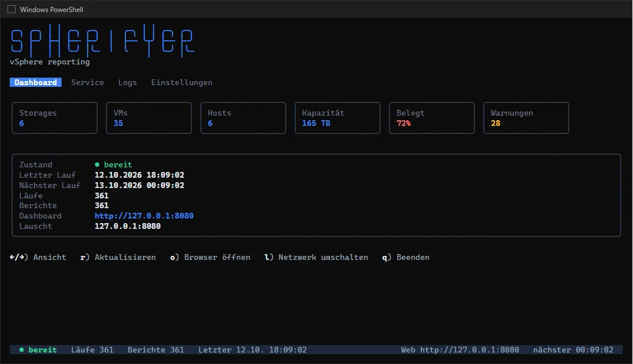Open the http://127.0.0.1:8080 link in the Dashboard row

(144, 216)
